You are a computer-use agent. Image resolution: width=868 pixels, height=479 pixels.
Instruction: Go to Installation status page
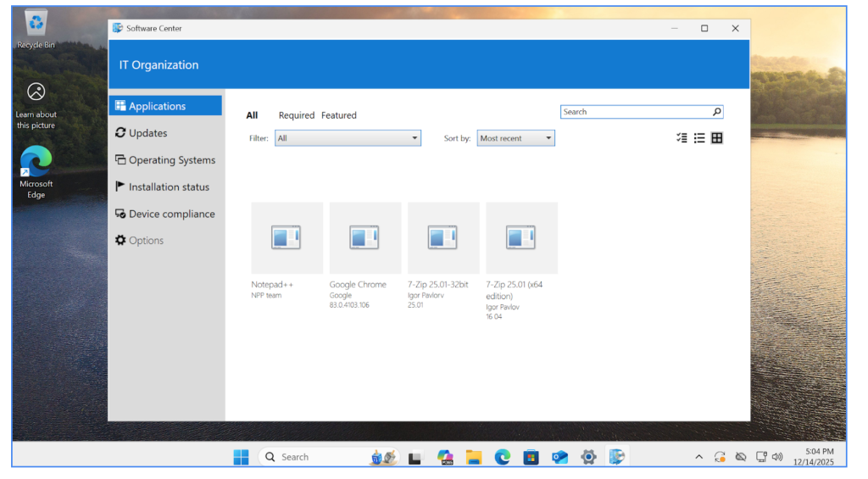click(x=168, y=187)
